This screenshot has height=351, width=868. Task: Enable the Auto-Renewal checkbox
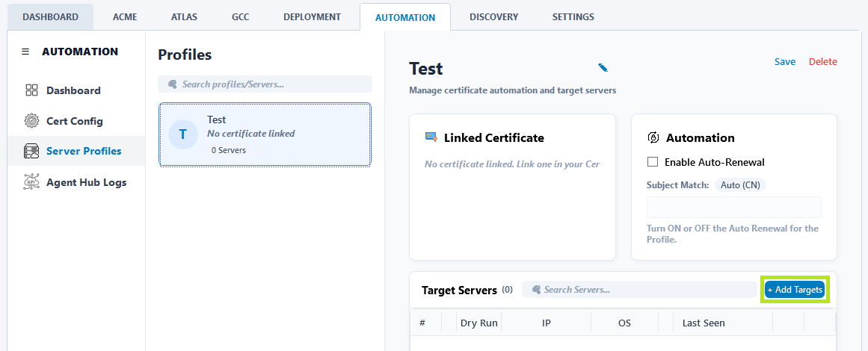653,162
